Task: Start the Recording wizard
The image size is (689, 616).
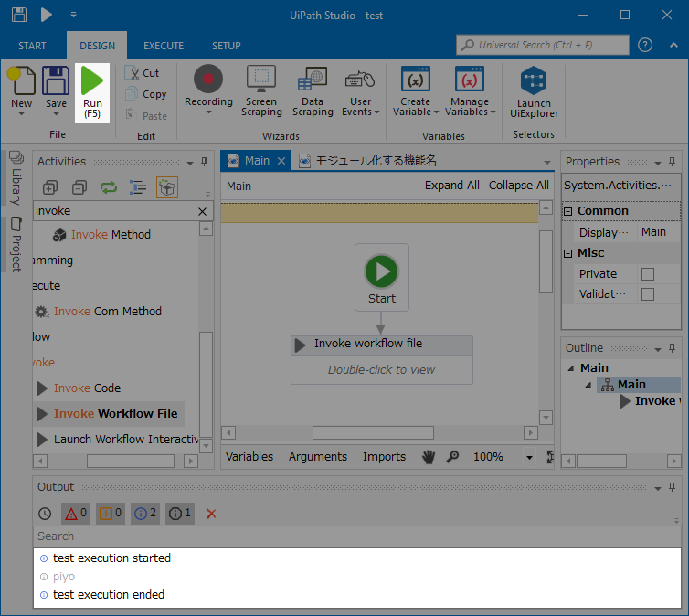Action: coord(208,90)
